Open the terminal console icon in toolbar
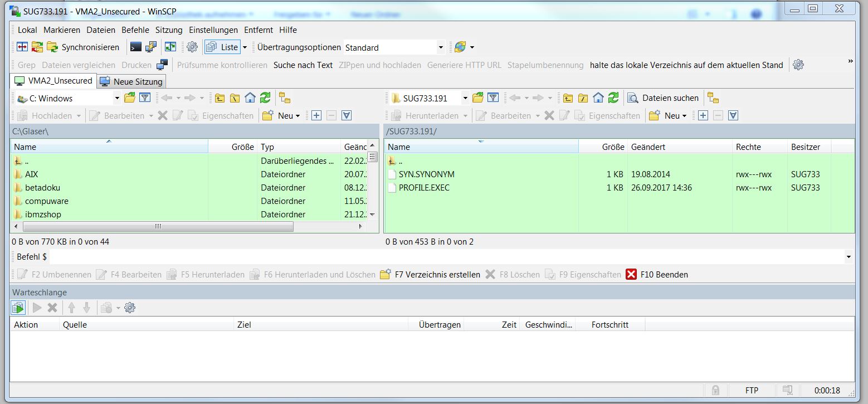Image resolution: width=868 pixels, height=404 pixels. tap(135, 47)
